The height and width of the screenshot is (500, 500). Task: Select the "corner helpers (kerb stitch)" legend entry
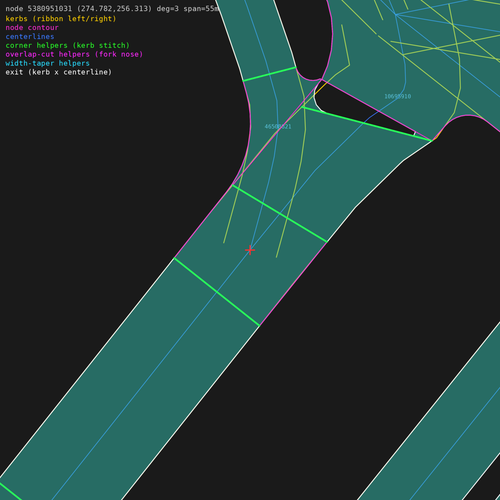click(x=67, y=45)
